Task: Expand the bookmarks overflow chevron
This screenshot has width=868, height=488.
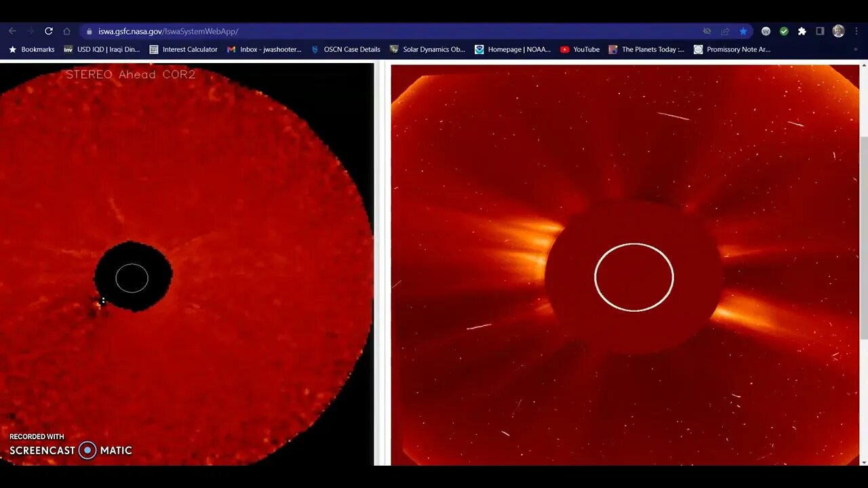Action: 855,49
